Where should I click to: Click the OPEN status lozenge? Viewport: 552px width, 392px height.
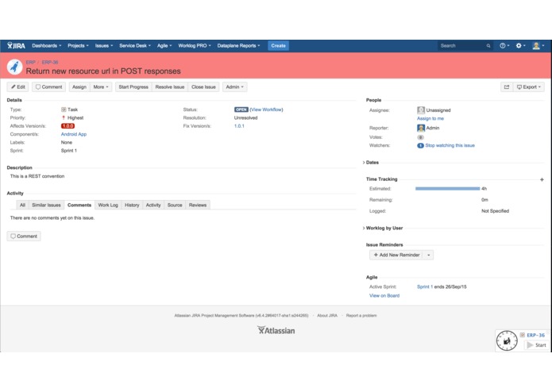point(241,110)
